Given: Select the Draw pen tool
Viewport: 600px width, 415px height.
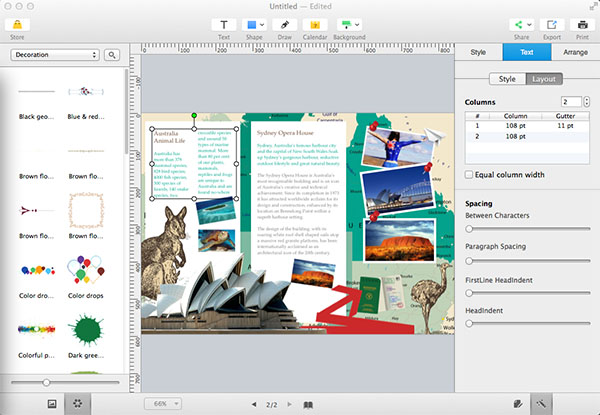Looking at the screenshot, I should [x=285, y=24].
